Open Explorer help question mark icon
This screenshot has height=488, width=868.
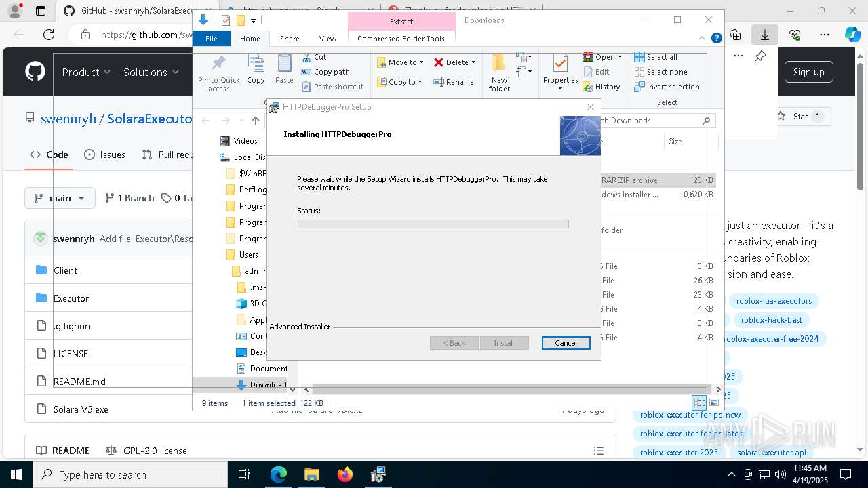tap(716, 39)
